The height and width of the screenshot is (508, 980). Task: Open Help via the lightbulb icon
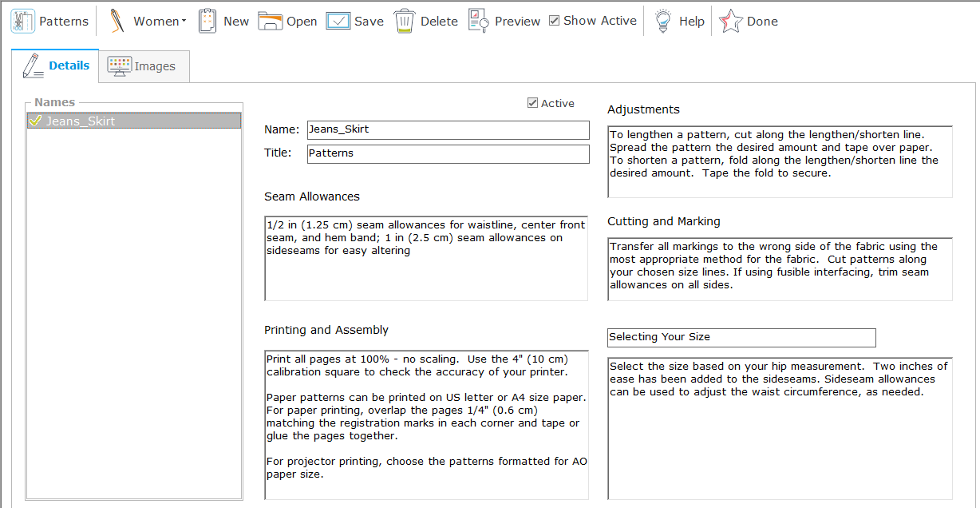pyautogui.click(x=662, y=22)
